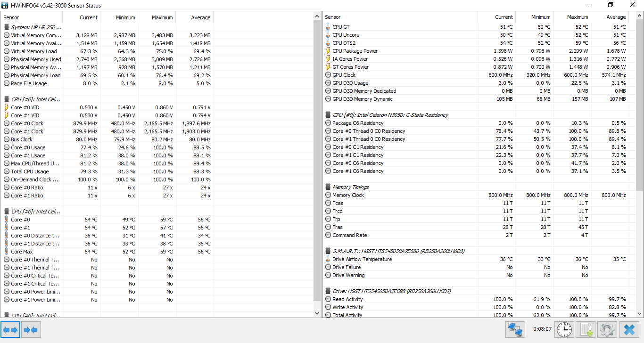Open the network monitors icon in bottom bar
Screen dimensions: 644x343
[x=515, y=329]
